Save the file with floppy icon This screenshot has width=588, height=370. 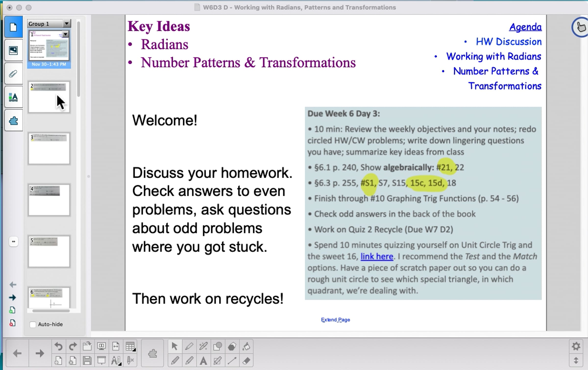coord(87,360)
